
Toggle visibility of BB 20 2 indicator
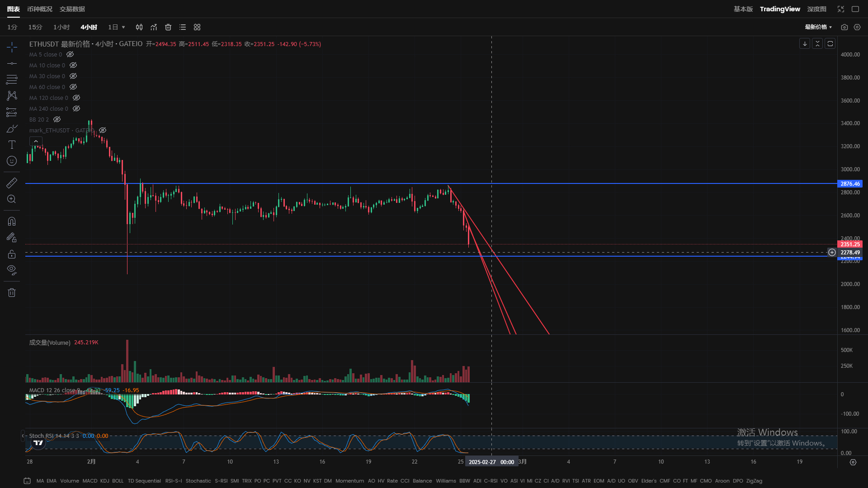point(57,120)
